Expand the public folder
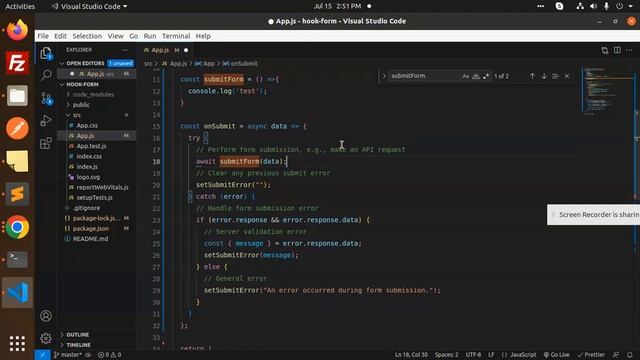 [x=81, y=105]
